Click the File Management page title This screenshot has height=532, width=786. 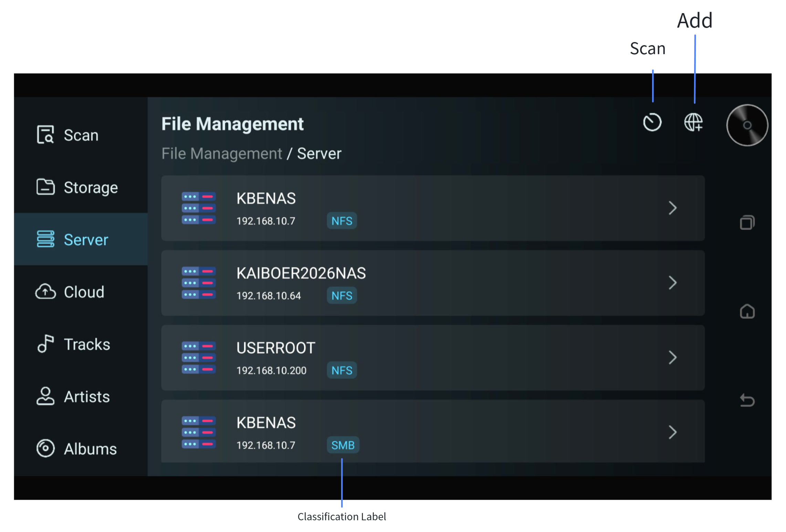click(232, 124)
